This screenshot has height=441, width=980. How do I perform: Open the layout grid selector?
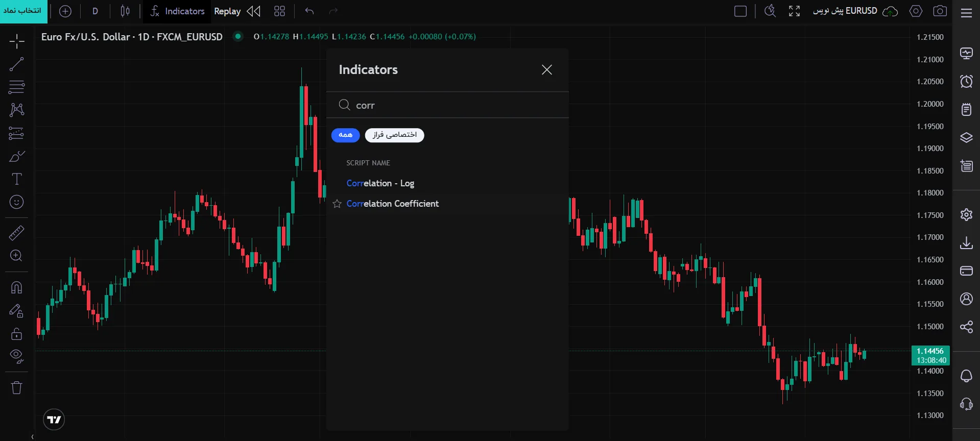point(279,11)
